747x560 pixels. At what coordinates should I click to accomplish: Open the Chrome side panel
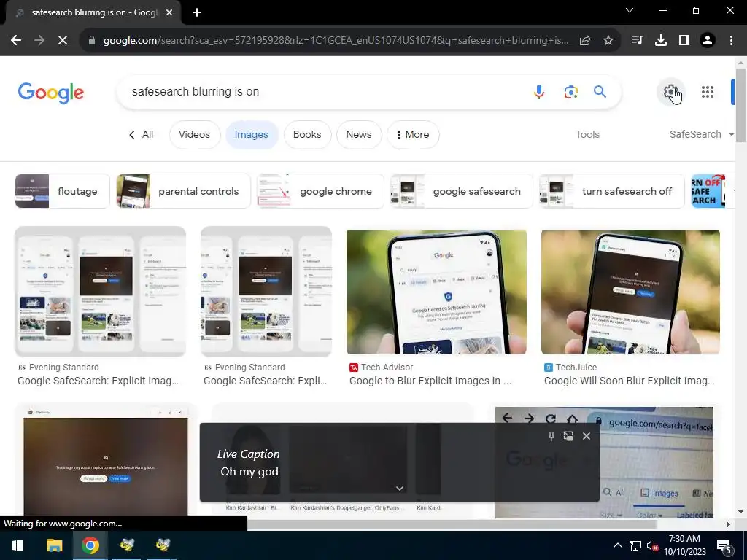pos(684,41)
